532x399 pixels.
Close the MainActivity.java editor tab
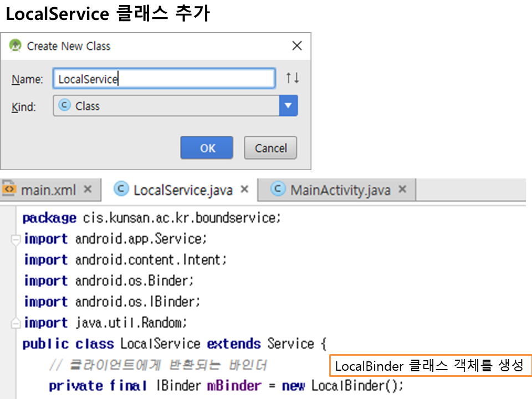coord(402,190)
